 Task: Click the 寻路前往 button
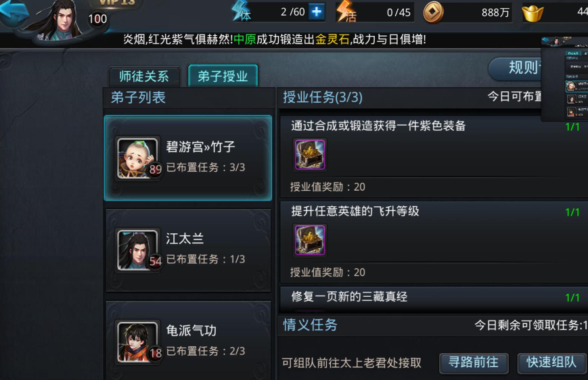474,362
